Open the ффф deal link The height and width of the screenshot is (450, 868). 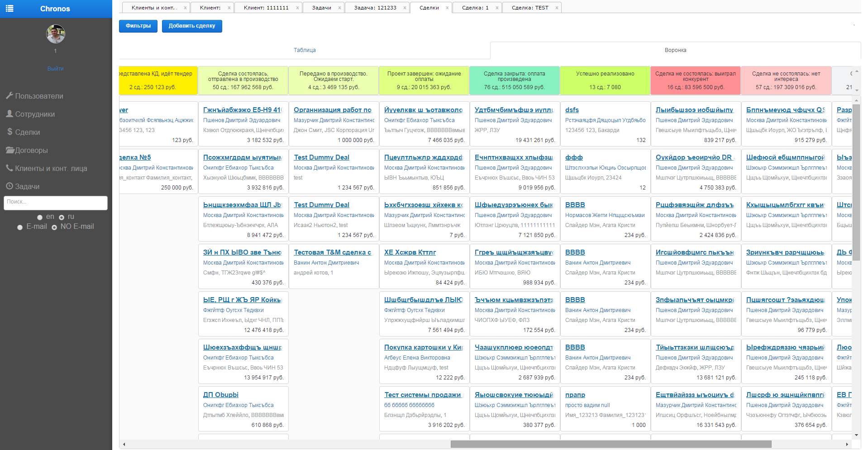574,157
